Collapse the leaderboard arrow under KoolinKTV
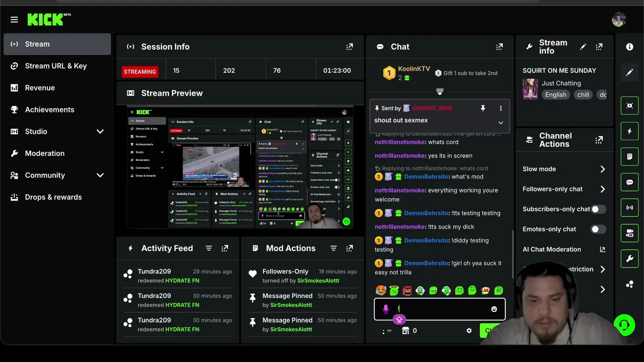644x362 pixels. pyautogui.click(x=440, y=92)
